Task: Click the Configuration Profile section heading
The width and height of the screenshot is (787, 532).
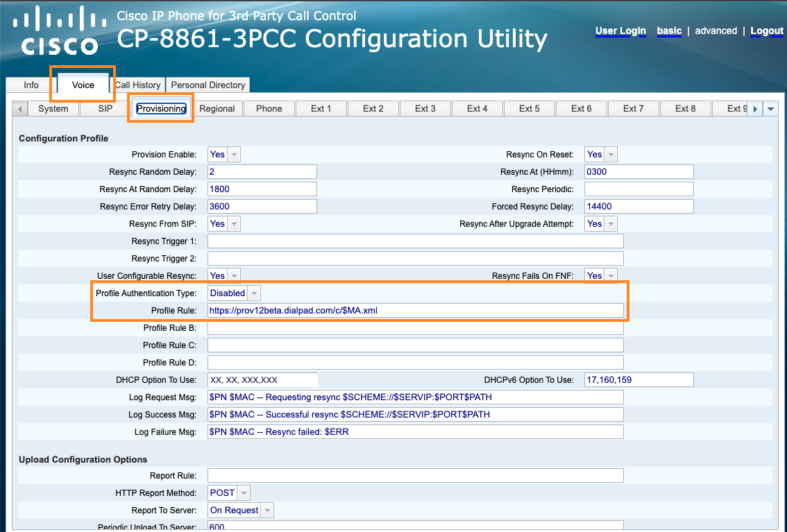Action: click(x=63, y=139)
